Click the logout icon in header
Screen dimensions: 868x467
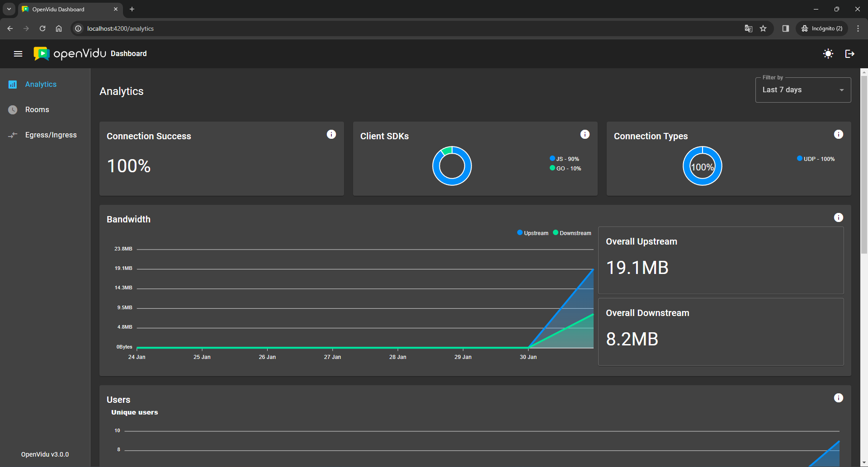(849, 54)
